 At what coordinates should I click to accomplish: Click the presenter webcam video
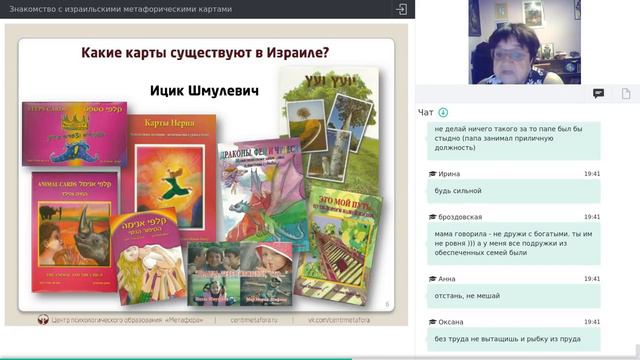pos(524,42)
